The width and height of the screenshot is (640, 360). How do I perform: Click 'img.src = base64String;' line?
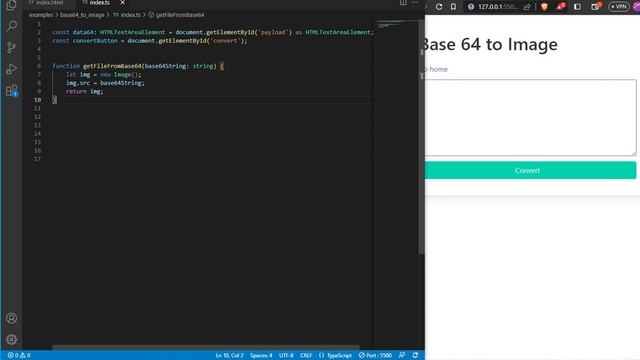coord(105,83)
